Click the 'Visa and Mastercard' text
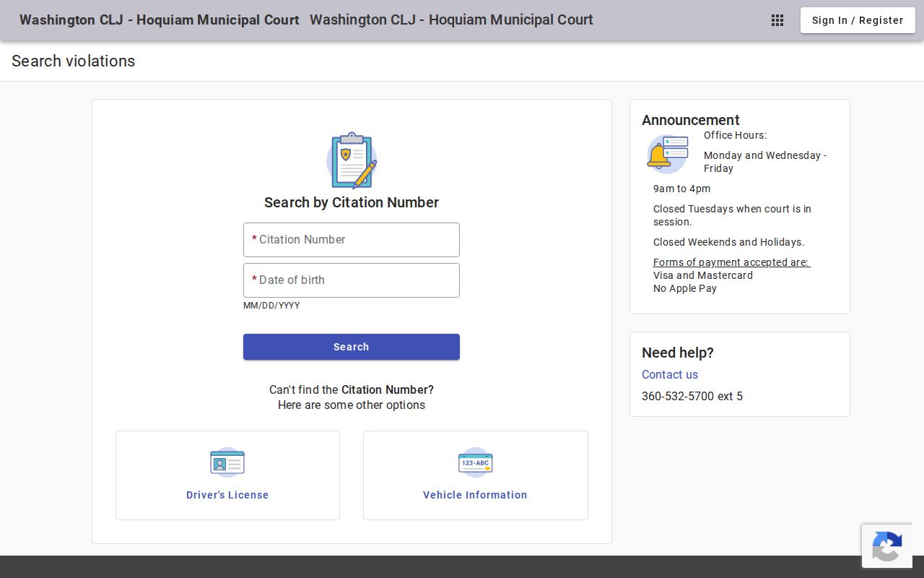 point(703,275)
